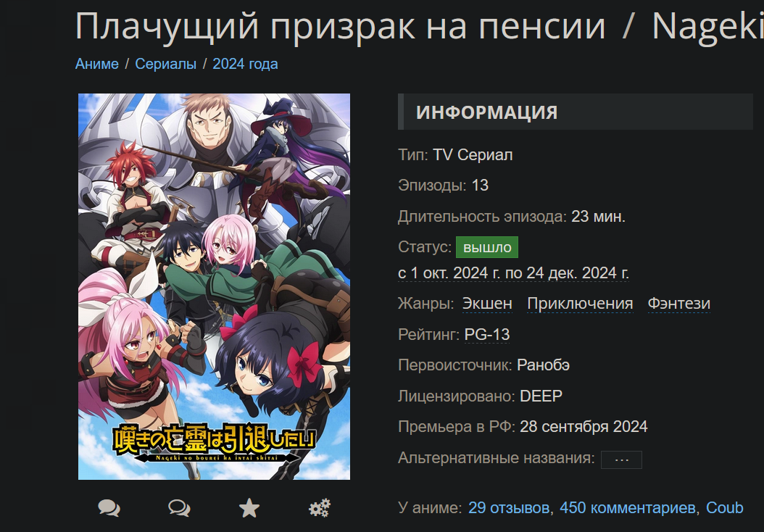Viewport: 764px width, 532px height.
Task: Click the anime title heading
Action: [419, 25]
